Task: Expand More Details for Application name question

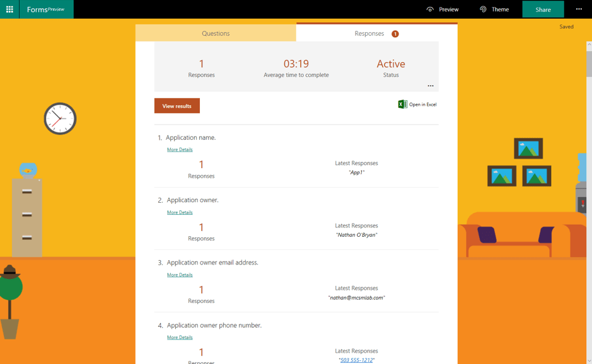Action: pyautogui.click(x=180, y=149)
